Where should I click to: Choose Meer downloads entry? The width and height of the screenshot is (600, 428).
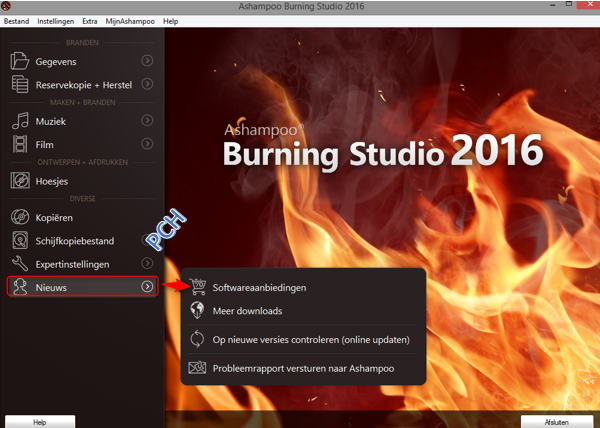(x=248, y=311)
